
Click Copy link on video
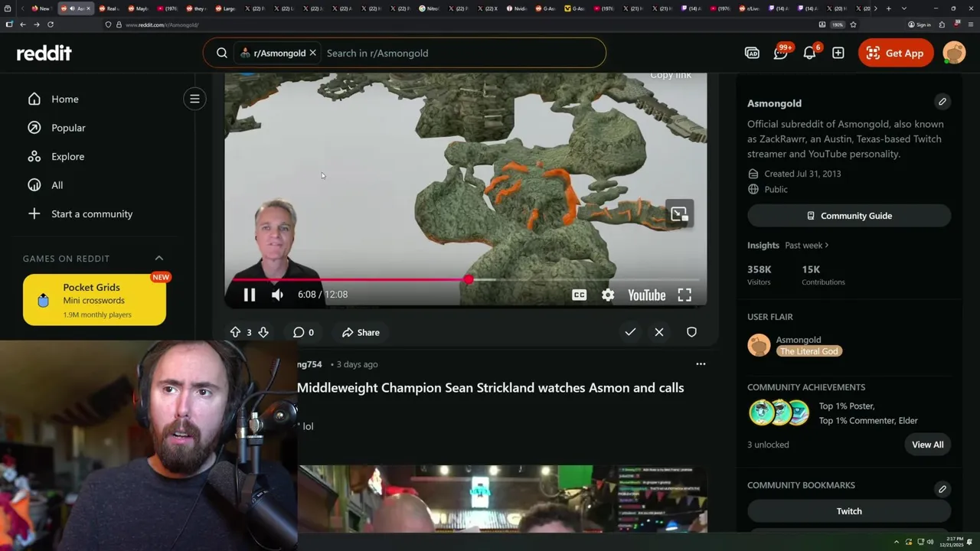coord(671,75)
